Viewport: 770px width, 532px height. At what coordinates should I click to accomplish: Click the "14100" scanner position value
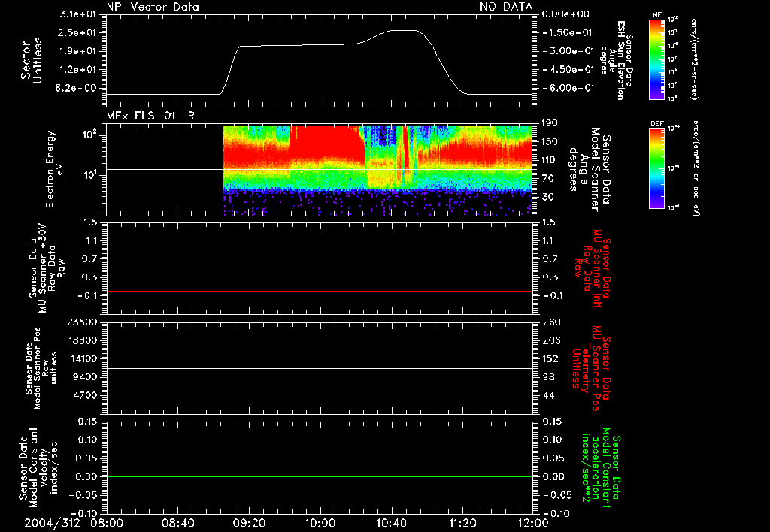(82, 358)
